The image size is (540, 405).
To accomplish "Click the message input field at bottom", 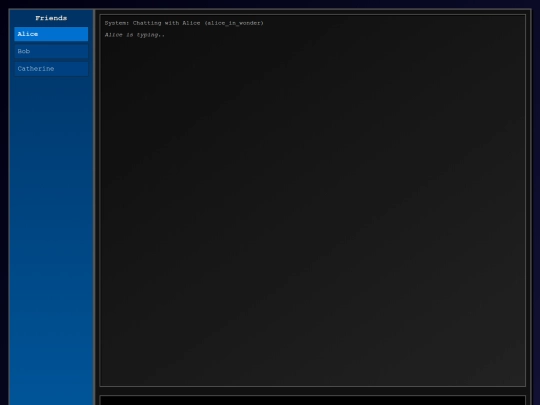I will [312, 400].
